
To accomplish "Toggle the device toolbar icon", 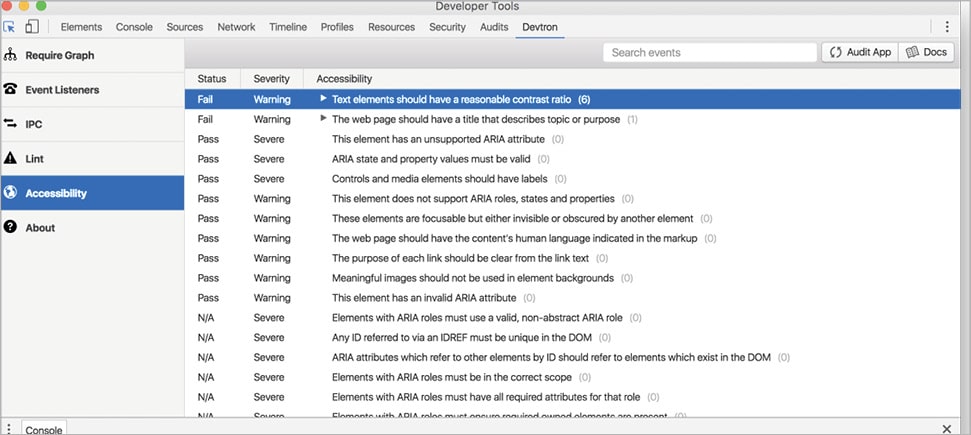I will point(32,27).
